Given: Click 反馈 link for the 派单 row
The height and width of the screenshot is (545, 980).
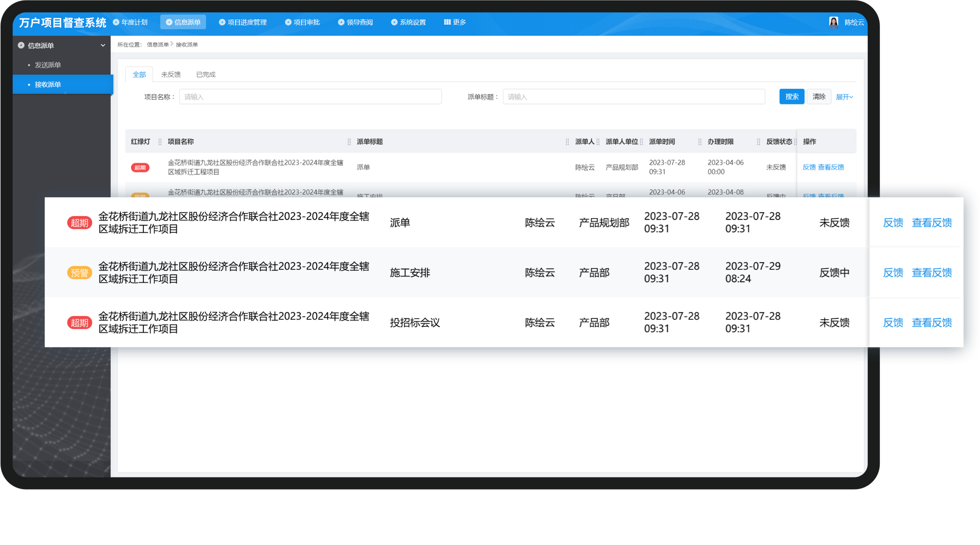Looking at the screenshot, I should (x=893, y=223).
